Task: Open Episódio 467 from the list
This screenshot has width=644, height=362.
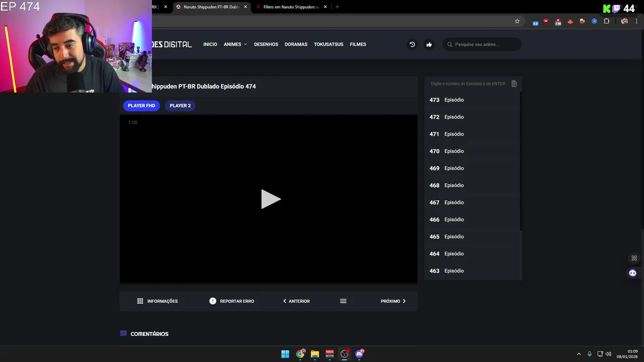Action: tap(472, 203)
